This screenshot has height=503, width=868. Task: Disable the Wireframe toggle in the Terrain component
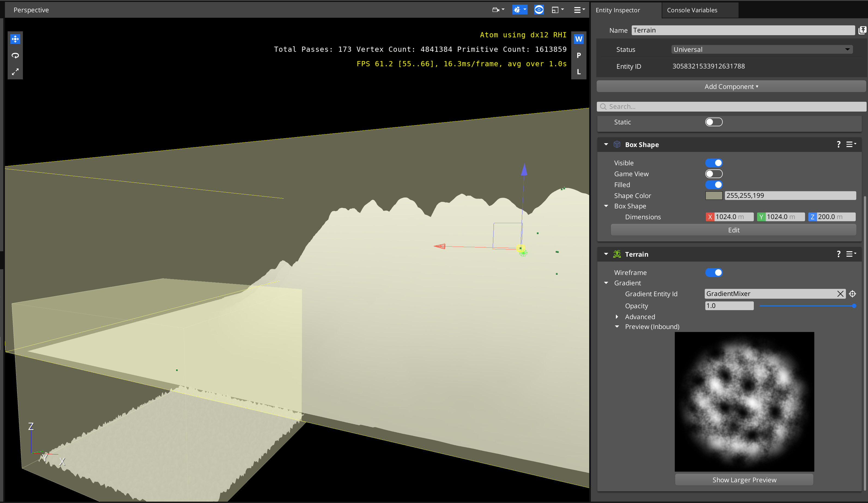pos(714,272)
